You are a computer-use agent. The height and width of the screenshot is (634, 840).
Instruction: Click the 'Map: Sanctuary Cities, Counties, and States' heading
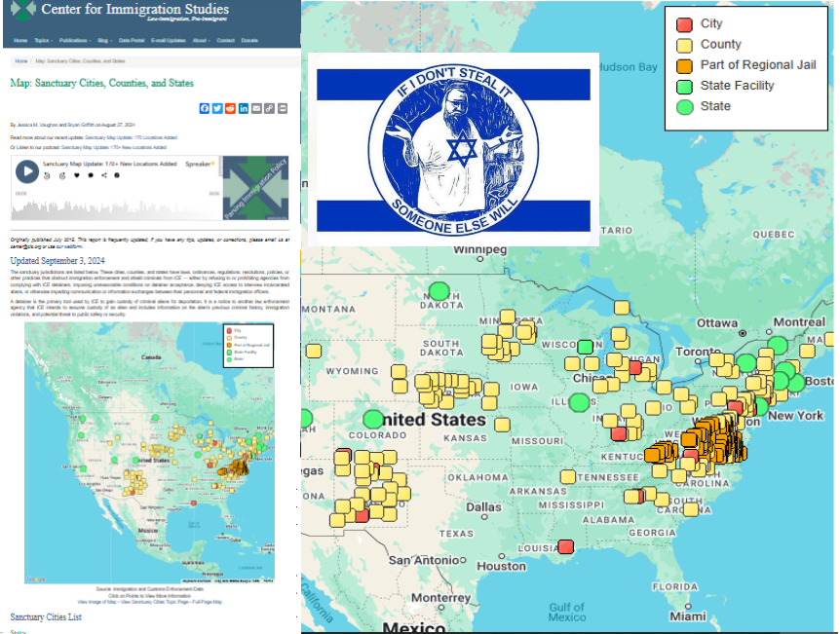[x=101, y=83]
